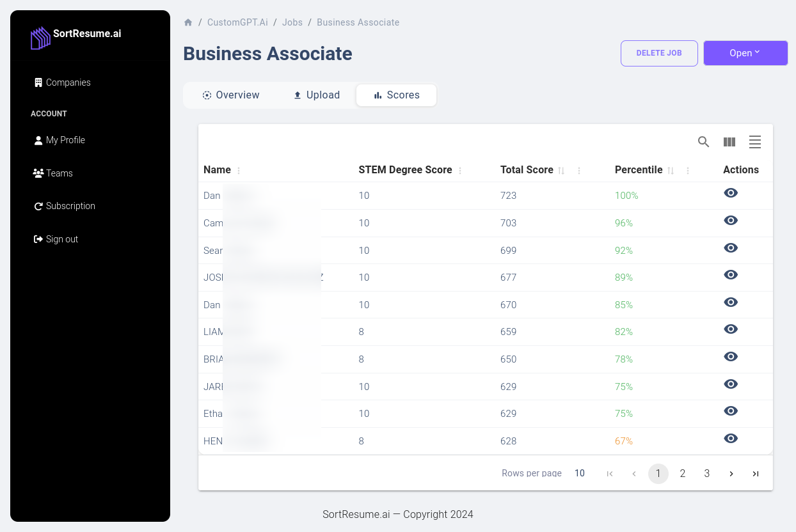This screenshot has height=532, width=796.
Task: Open the Jobs breadcrumb link
Action: 292,22
